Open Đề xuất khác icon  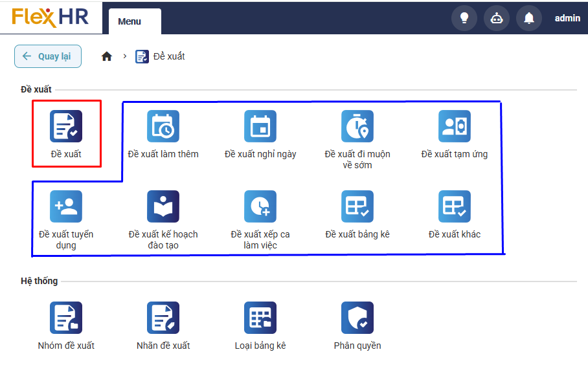coord(455,206)
